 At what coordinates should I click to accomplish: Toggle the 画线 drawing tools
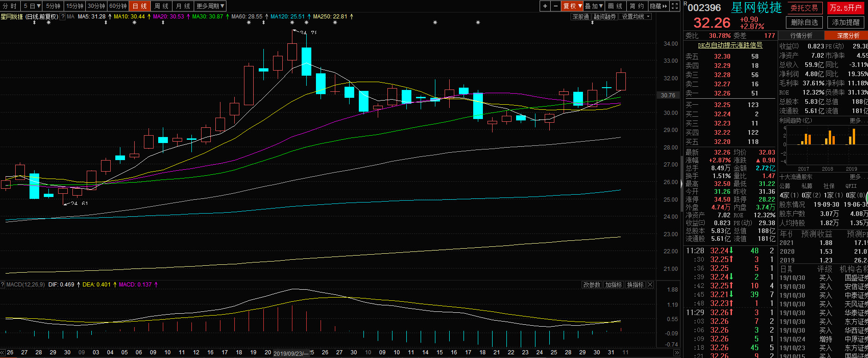616,6
